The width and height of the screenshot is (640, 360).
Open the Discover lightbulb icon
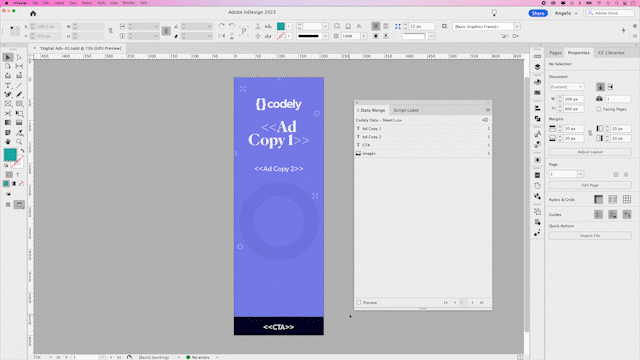pyautogui.click(x=494, y=13)
